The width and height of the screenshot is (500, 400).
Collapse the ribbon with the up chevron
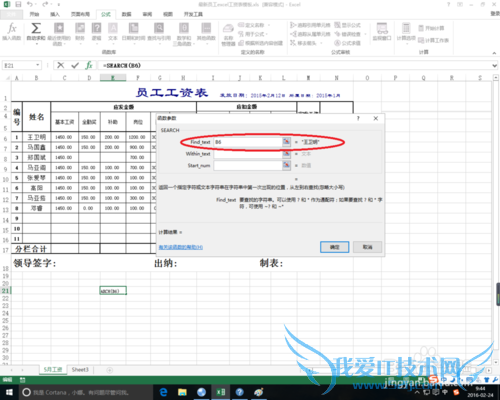click(494, 53)
